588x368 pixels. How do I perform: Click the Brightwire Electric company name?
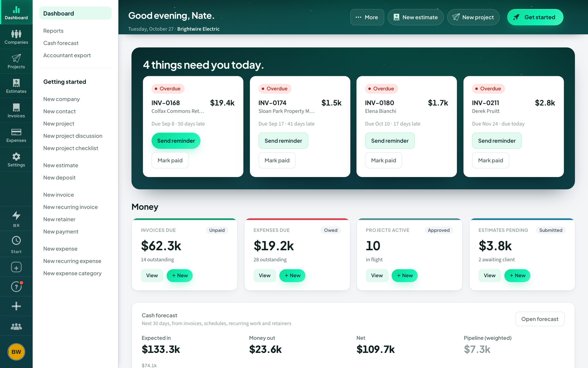(198, 29)
